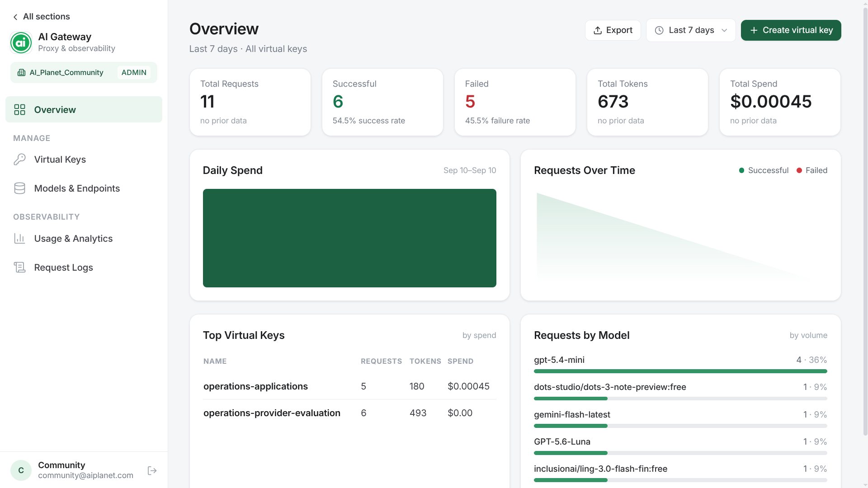Image resolution: width=868 pixels, height=488 pixels.
Task: Expand the Last 7 days dropdown chevron
Action: (x=724, y=30)
